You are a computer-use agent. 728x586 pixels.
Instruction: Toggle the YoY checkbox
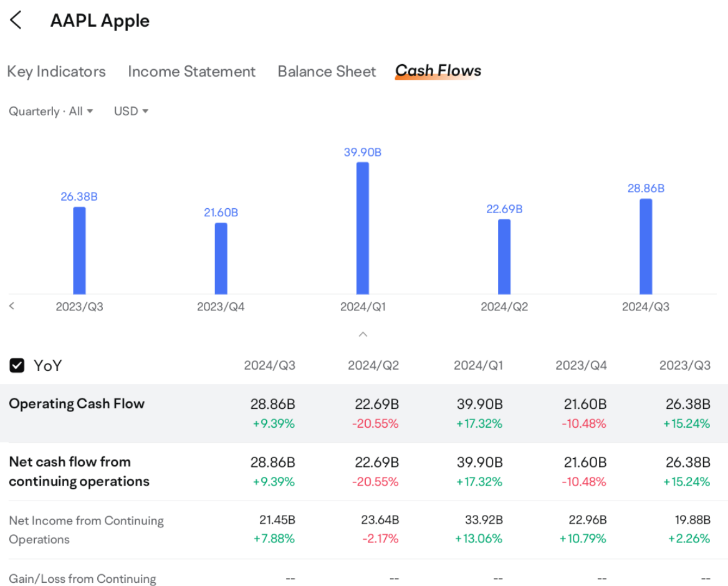pyautogui.click(x=17, y=365)
